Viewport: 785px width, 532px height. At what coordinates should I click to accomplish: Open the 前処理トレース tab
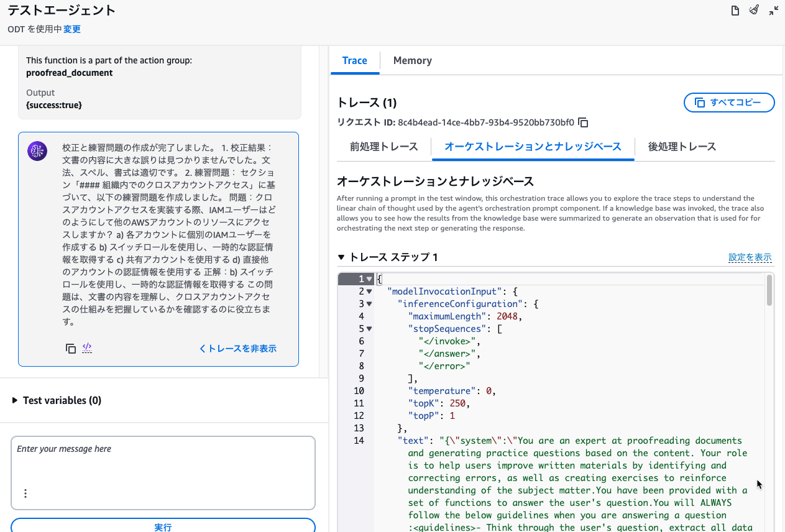pos(383,147)
